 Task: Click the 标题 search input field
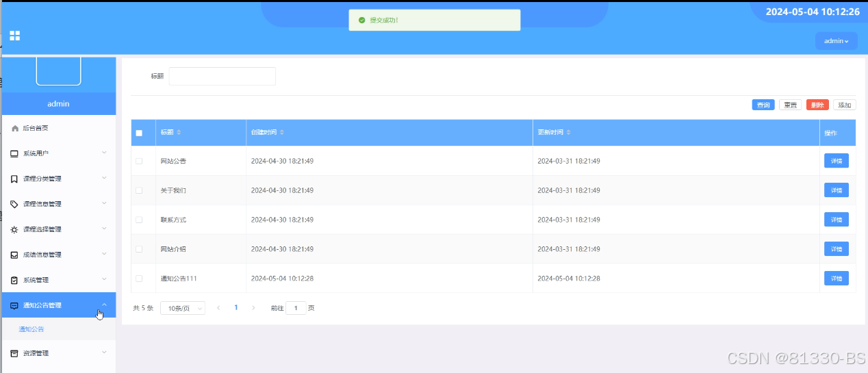(222, 76)
